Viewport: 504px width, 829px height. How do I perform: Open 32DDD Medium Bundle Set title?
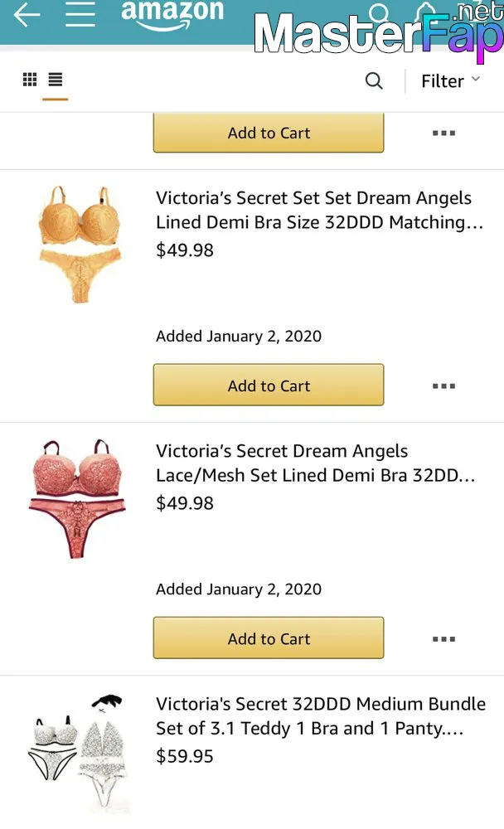click(x=321, y=716)
